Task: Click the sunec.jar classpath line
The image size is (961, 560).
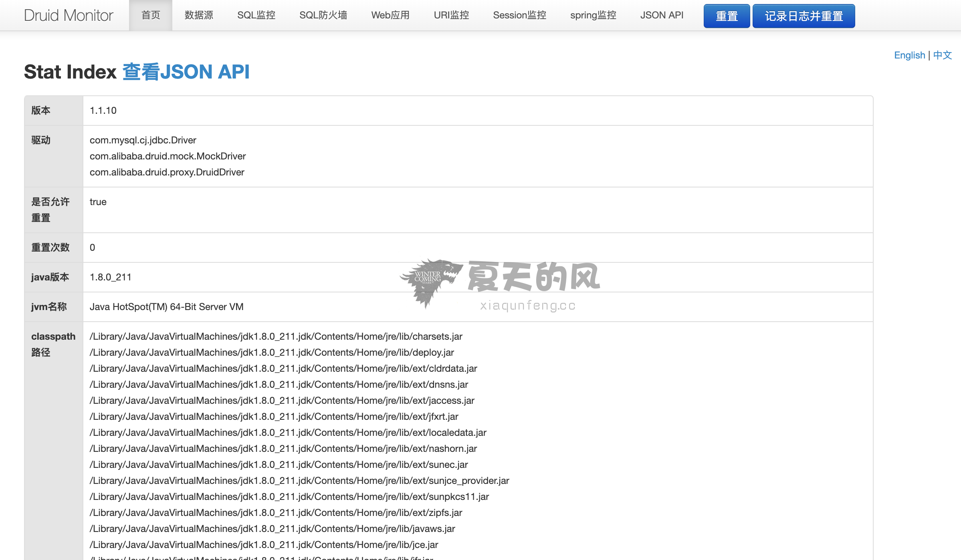Action: pos(279,465)
